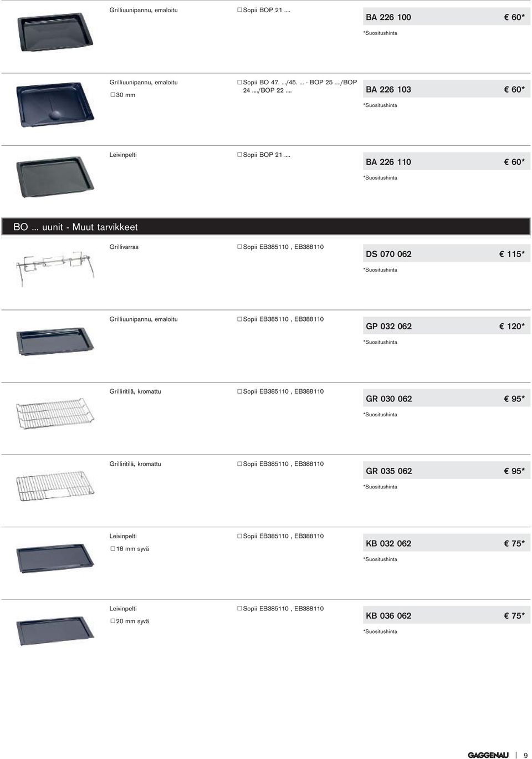Check the 18 mm syvä box

(112, 549)
